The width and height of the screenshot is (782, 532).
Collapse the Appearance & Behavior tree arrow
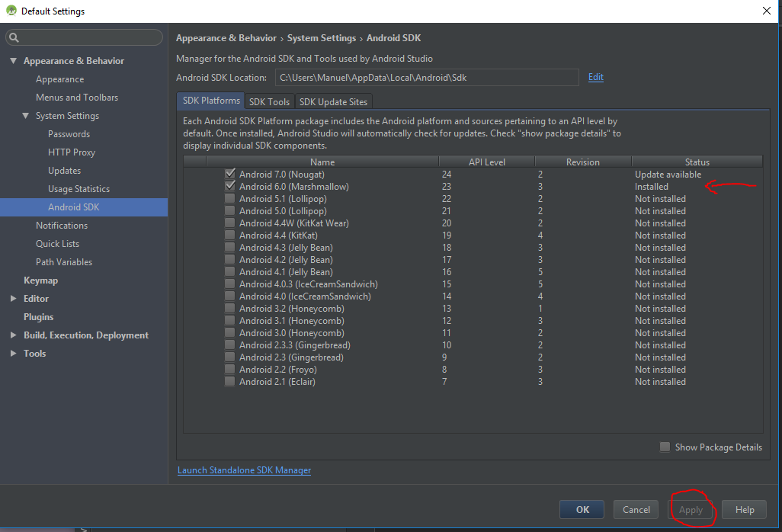tap(14, 61)
